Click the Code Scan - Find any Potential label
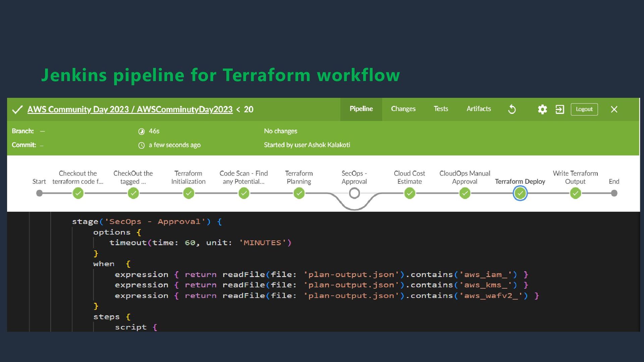Viewport: 644px width, 362px height. click(244, 177)
